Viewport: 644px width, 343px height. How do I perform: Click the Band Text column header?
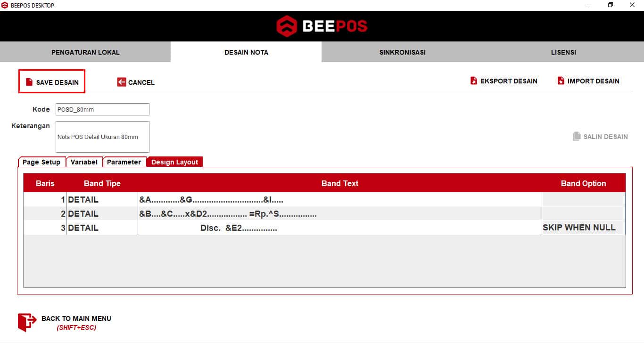[x=340, y=183]
